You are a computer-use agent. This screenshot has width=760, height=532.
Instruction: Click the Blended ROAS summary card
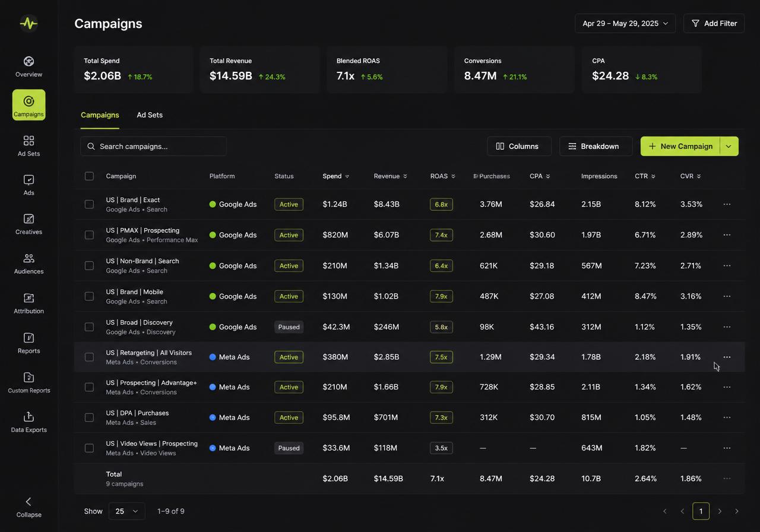pyautogui.click(x=387, y=69)
